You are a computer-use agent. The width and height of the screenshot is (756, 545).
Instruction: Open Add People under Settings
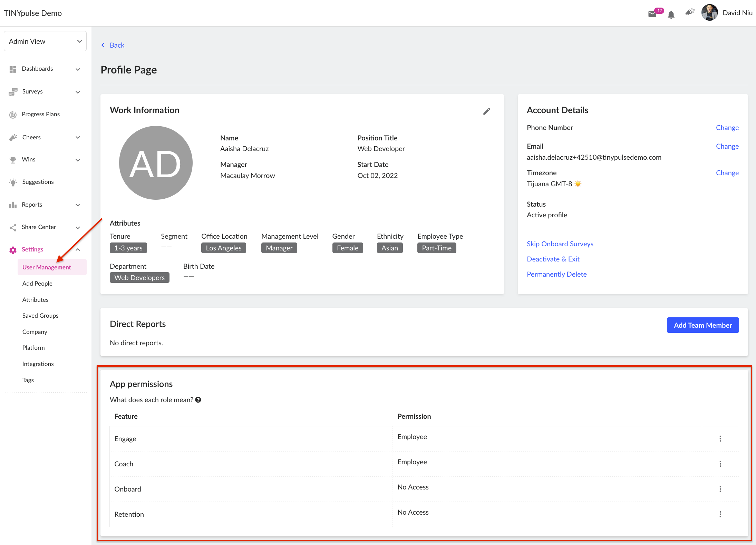point(37,284)
